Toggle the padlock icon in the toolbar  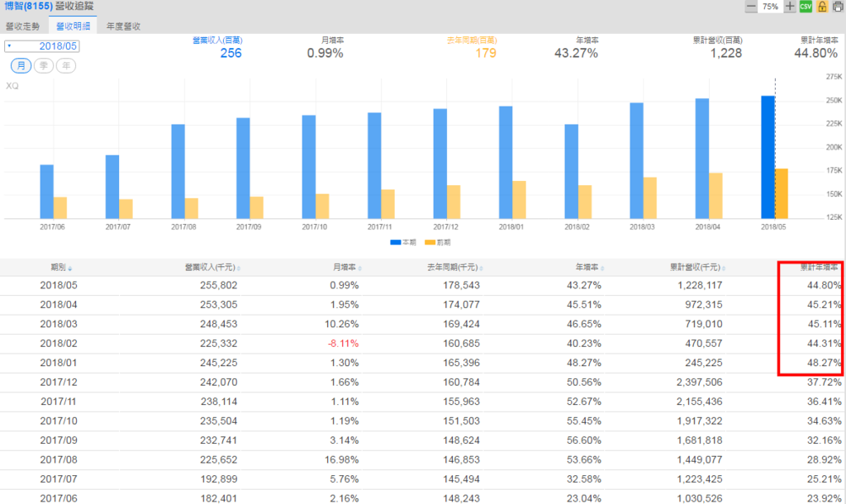click(822, 7)
